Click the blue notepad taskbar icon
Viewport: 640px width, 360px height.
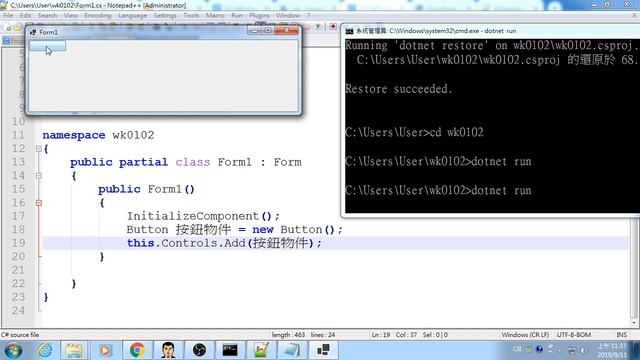click(292, 350)
